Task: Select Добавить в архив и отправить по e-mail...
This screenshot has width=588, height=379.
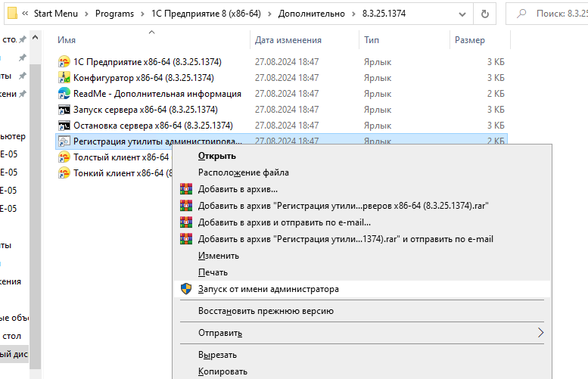Action: click(285, 222)
